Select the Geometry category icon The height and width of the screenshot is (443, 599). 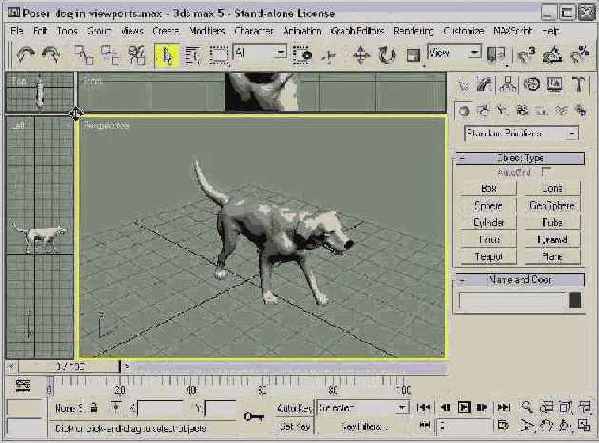point(464,111)
